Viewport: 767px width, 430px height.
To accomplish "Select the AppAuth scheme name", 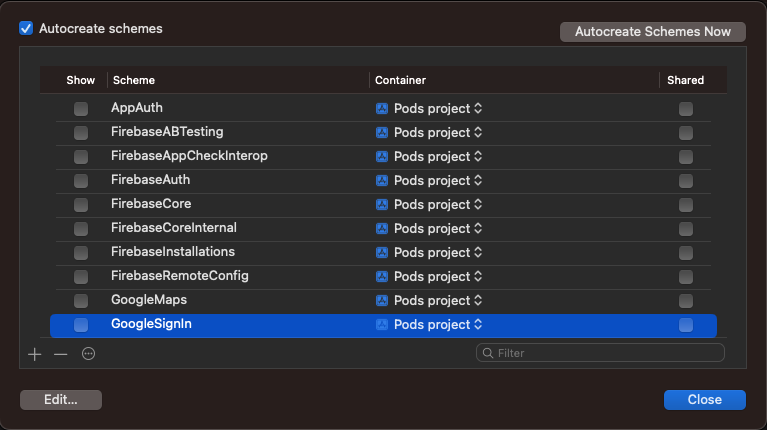I will tap(136, 108).
